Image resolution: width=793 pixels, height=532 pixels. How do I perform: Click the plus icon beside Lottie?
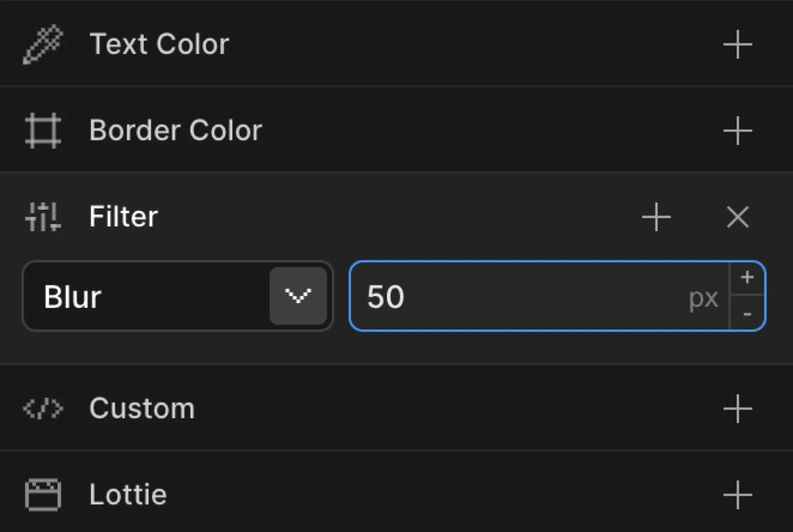pos(737,494)
